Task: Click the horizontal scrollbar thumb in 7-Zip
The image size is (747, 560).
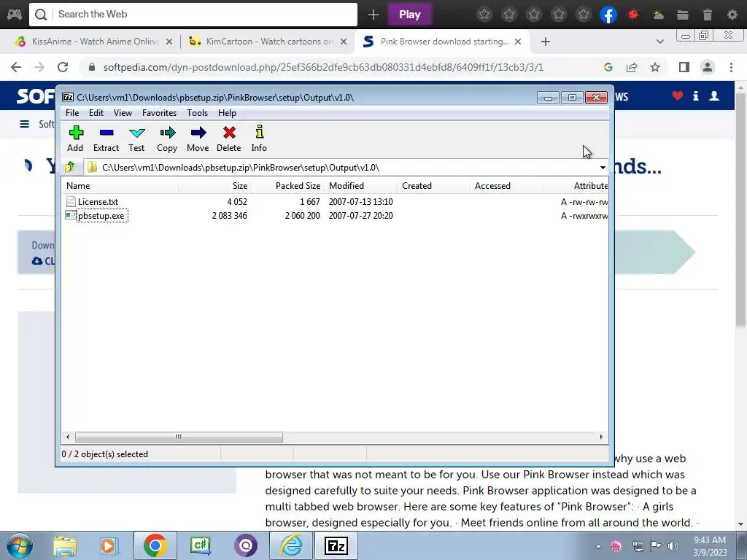Action: tap(179, 437)
